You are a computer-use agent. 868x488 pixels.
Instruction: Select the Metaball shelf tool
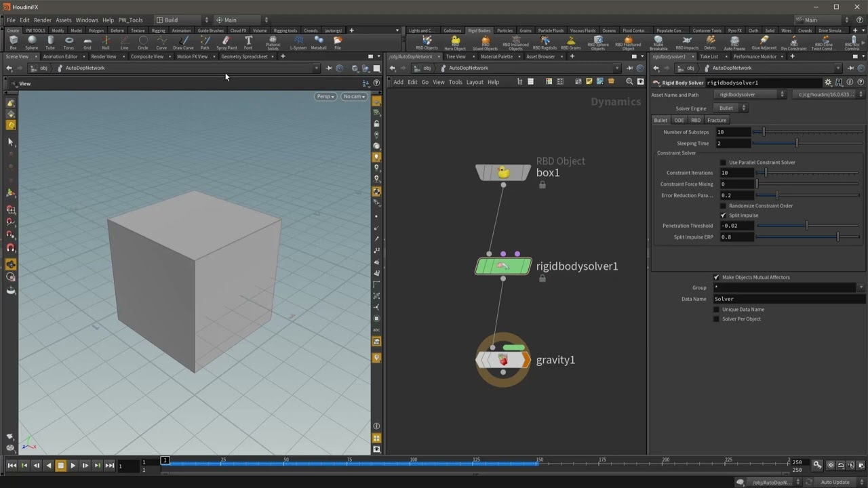319,43
